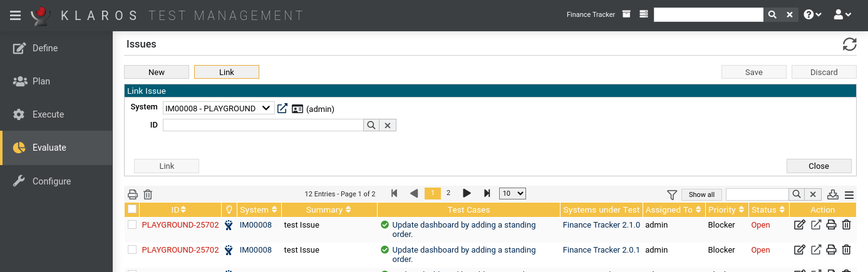This screenshot has width=868, height=272.
Task: Click the trash icon above the ID column
Action: [x=148, y=194]
